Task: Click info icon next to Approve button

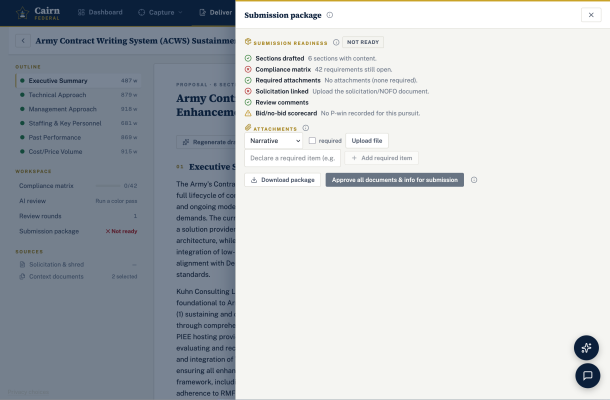Action: [x=474, y=180]
